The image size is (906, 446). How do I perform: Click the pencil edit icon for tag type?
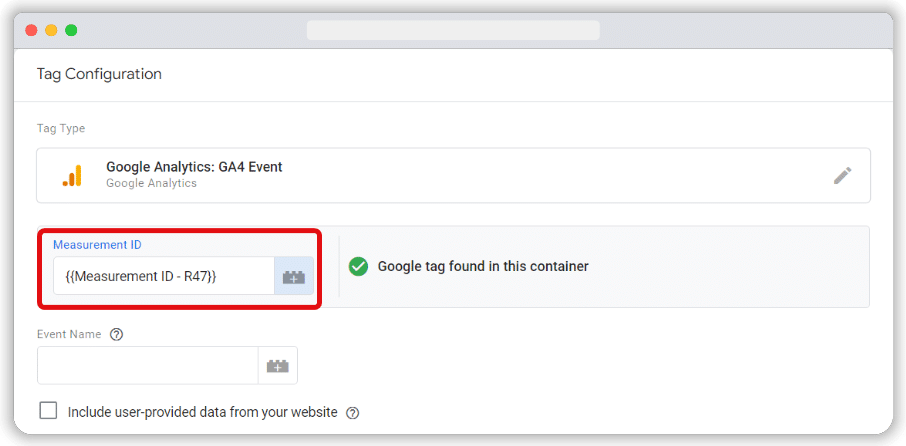tap(842, 176)
